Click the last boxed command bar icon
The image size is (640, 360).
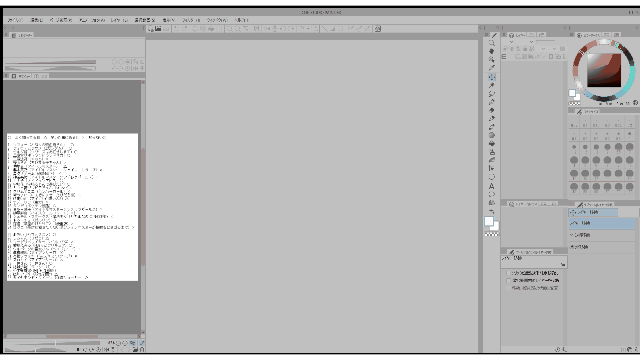click(x=378, y=29)
